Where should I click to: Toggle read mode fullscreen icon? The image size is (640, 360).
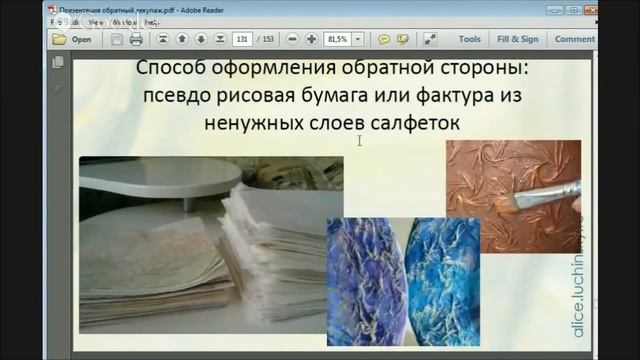pyautogui.click(x=430, y=39)
